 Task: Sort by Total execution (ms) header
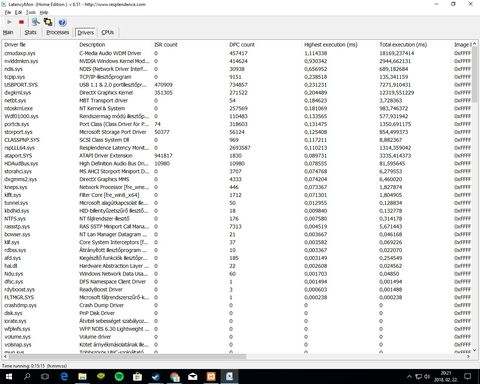pyautogui.click(x=414, y=45)
